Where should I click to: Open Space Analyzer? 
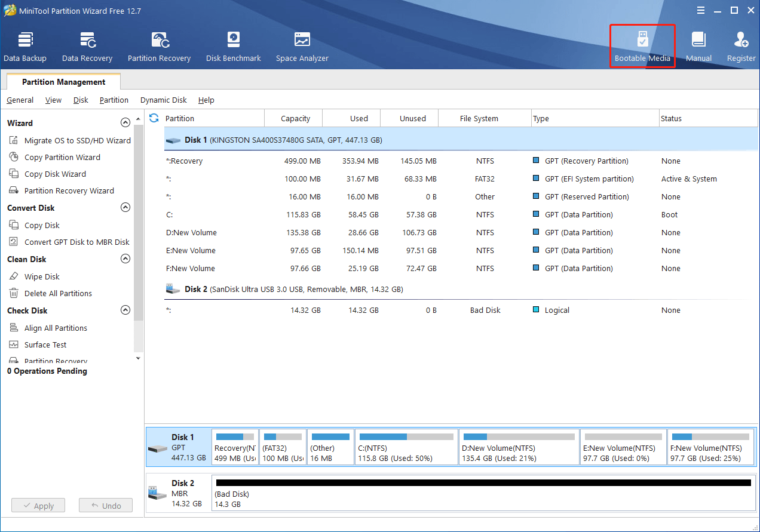pyautogui.click(x=302, y=47)
